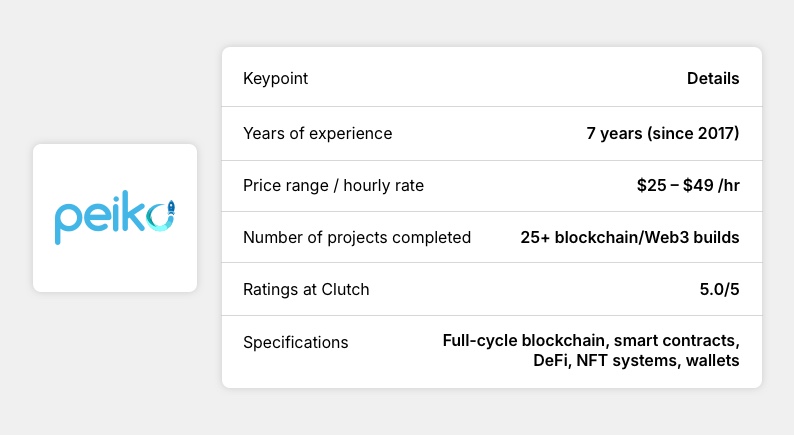Click the word hourly in price row
794x435 pixels.
click(x=368, y=185)
